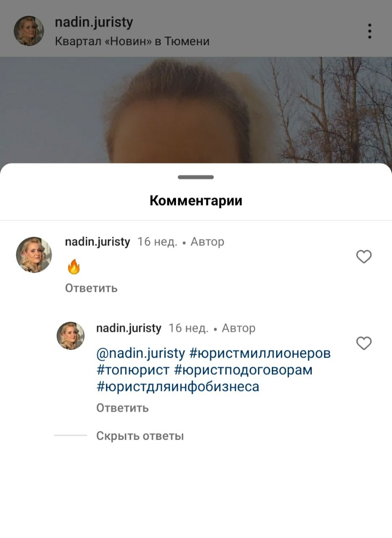Tap the dimmed post photo behind sheet
Screen dimensions: 392x538
196,110
